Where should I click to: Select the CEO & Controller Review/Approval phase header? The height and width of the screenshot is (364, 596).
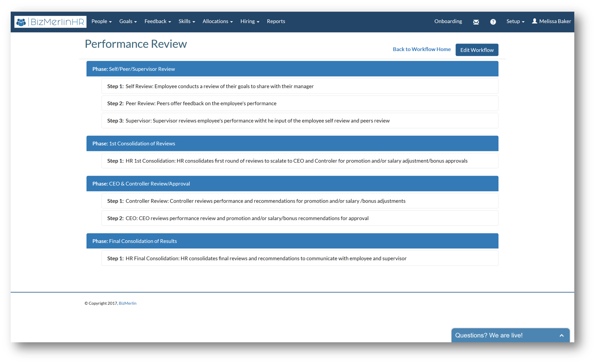tap(292, 183)
